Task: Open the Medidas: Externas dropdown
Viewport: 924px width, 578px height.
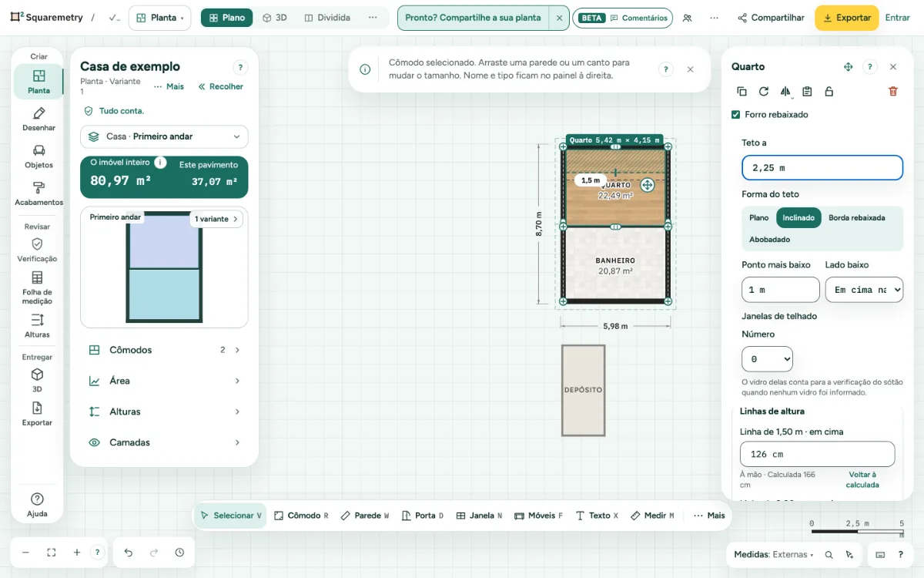Action: [x=773, y=554]
